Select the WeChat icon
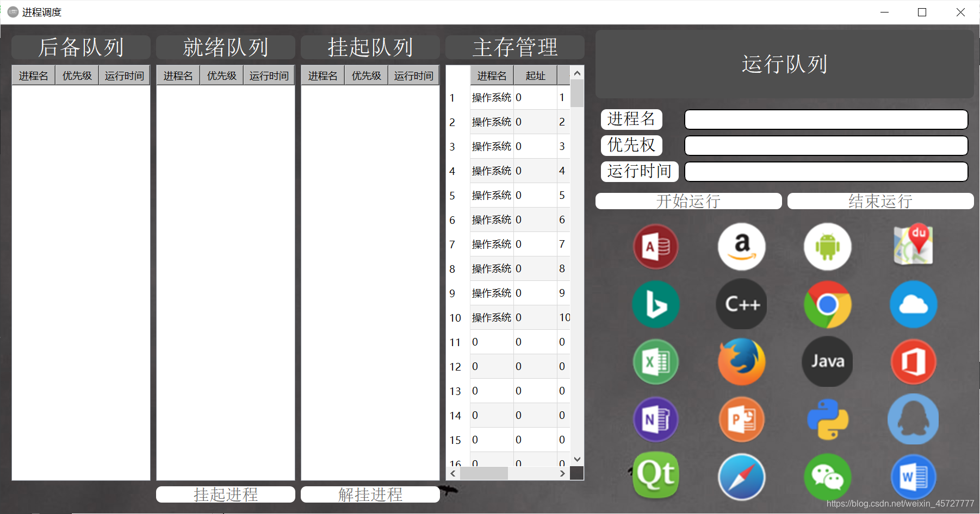This screenshot has height=514, width=980. point(827,477)
